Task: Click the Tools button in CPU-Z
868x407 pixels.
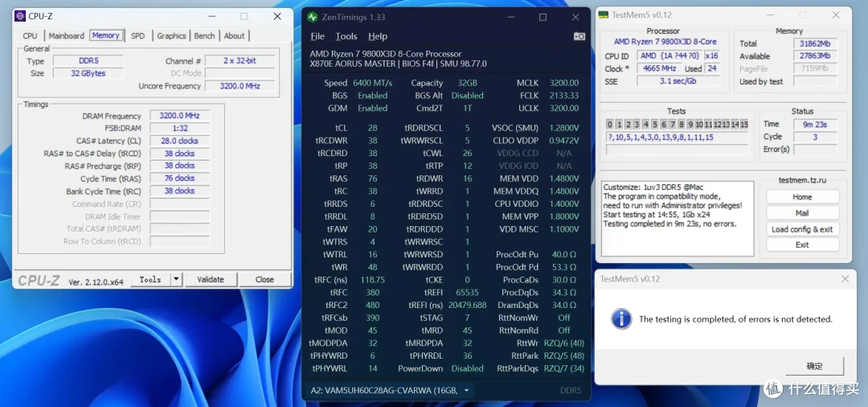Action: 150,280
